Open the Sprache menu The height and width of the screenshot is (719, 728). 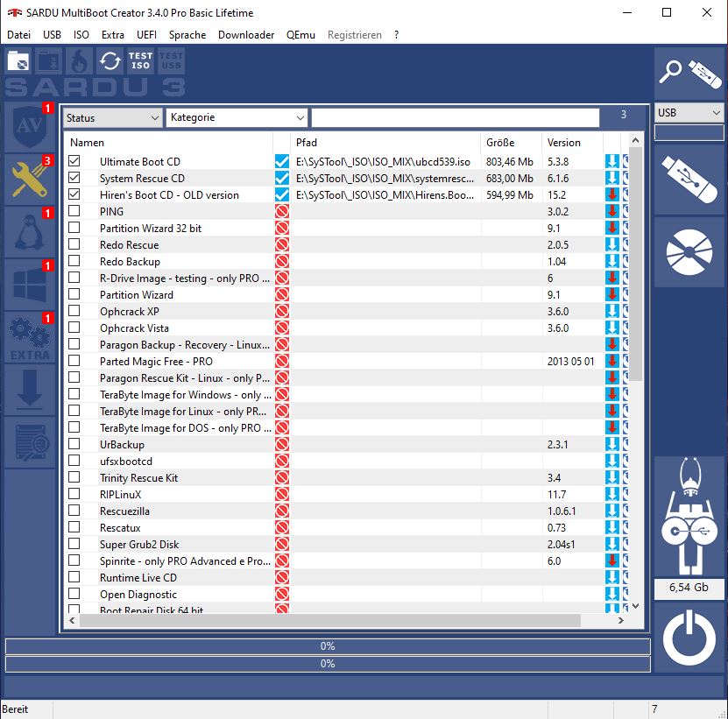click(x=187, y=35)
